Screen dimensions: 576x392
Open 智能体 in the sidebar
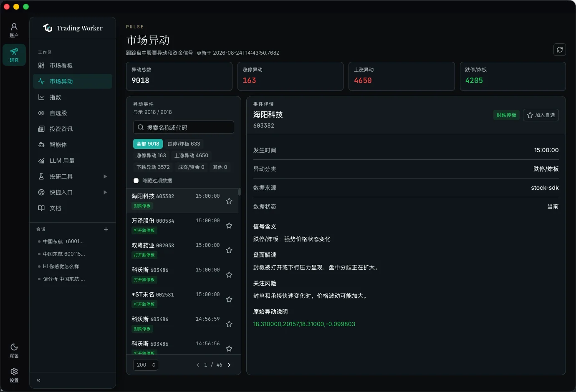click(x=73, y=145)
